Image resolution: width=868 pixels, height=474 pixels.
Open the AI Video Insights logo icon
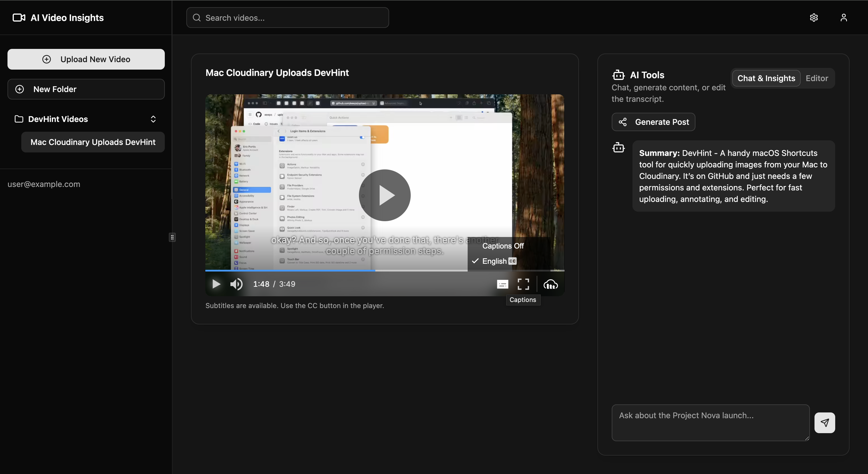(x=18, y=18)
